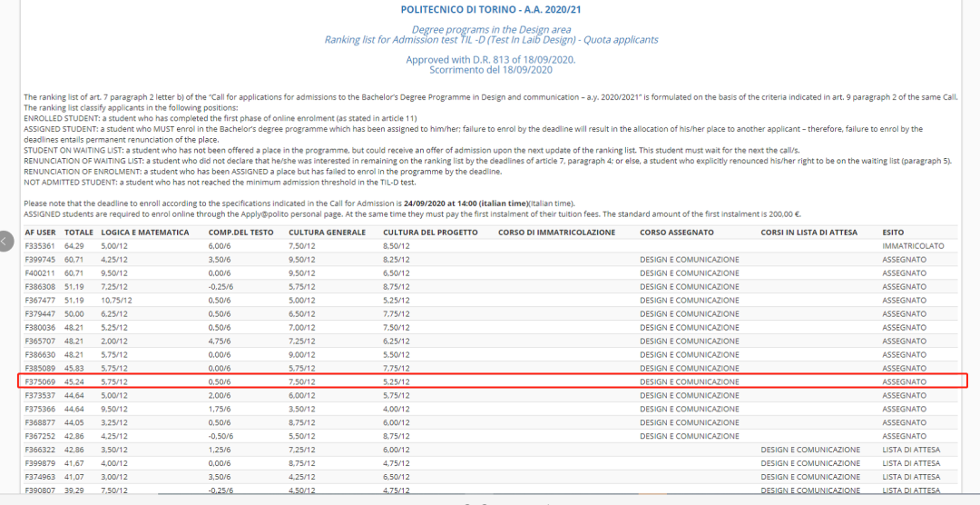Click the CULTURA GENERALE column header

[327, 233]
